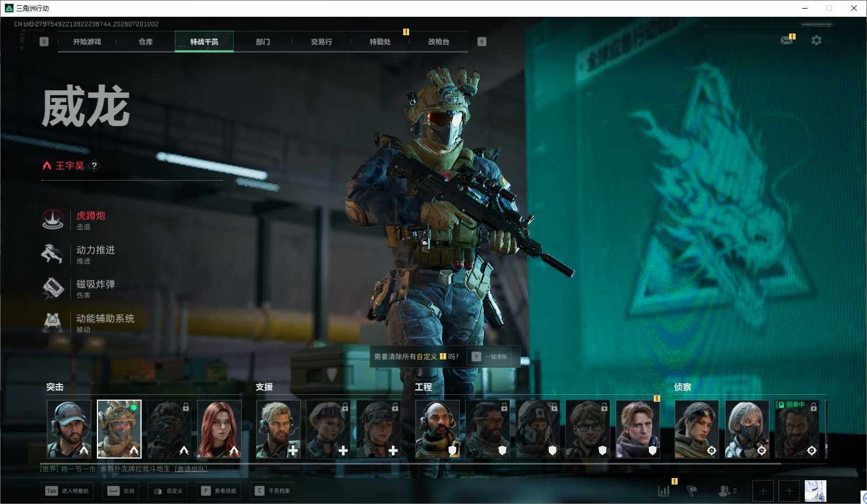Switch to the 仓库 tab
Image resolution: width=867 pixels, height=504 pixels.
pyautogui.click(x=146, y=42)
